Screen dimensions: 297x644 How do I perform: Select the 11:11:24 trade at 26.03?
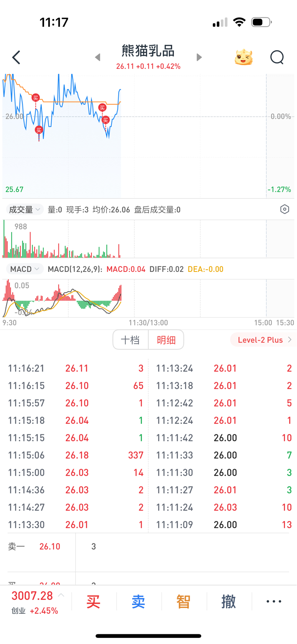click(x=224, y=507)
